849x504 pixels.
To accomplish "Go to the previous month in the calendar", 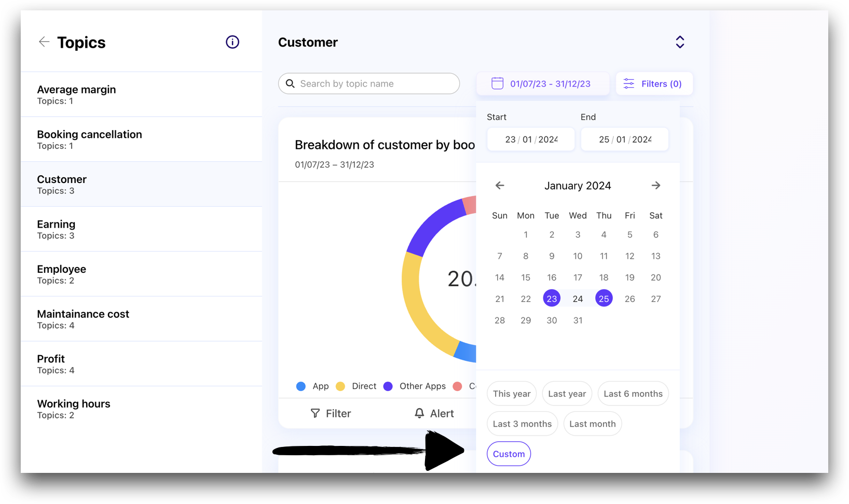I will click(500, 185).
